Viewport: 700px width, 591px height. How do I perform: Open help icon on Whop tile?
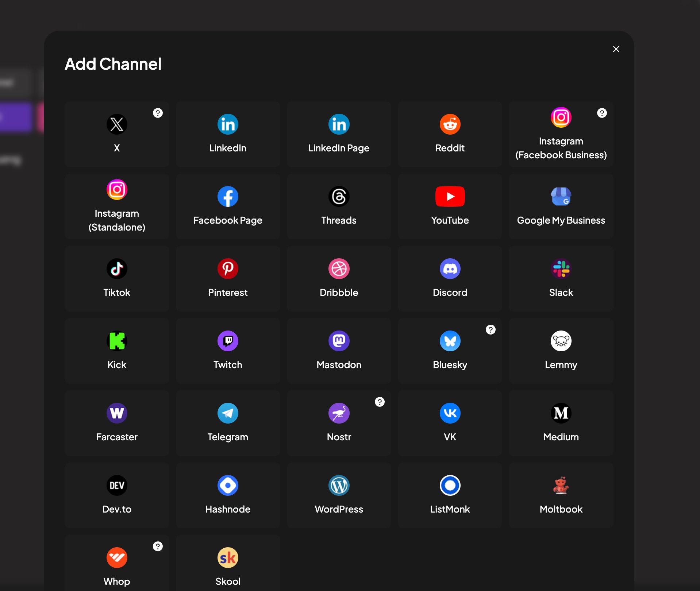click(x=158, y=546)
